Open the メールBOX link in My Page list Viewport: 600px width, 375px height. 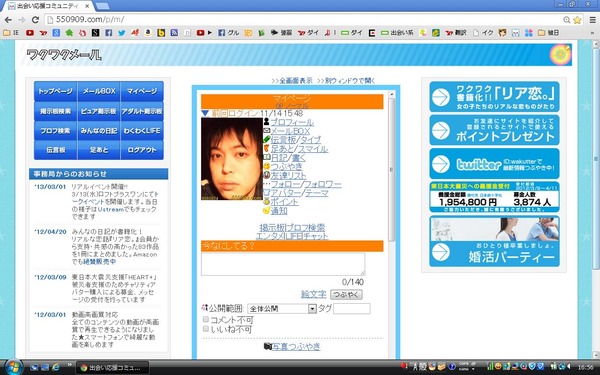[x=290, y=131]
